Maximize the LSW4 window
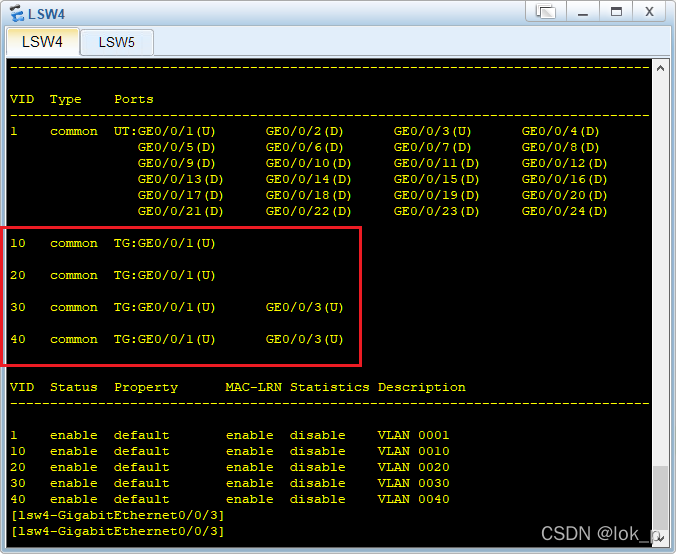This screenshot has width=676, height=554. click(616, 12)
